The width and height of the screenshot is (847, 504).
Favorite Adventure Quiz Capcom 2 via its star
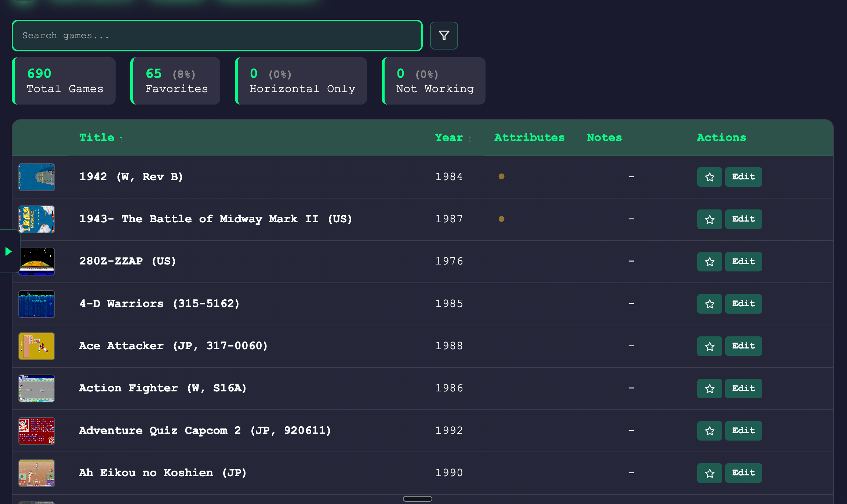click(709, 431)
